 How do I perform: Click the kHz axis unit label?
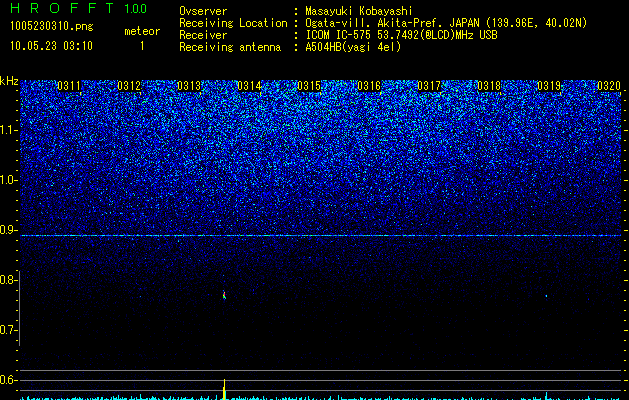pos(9,81)
